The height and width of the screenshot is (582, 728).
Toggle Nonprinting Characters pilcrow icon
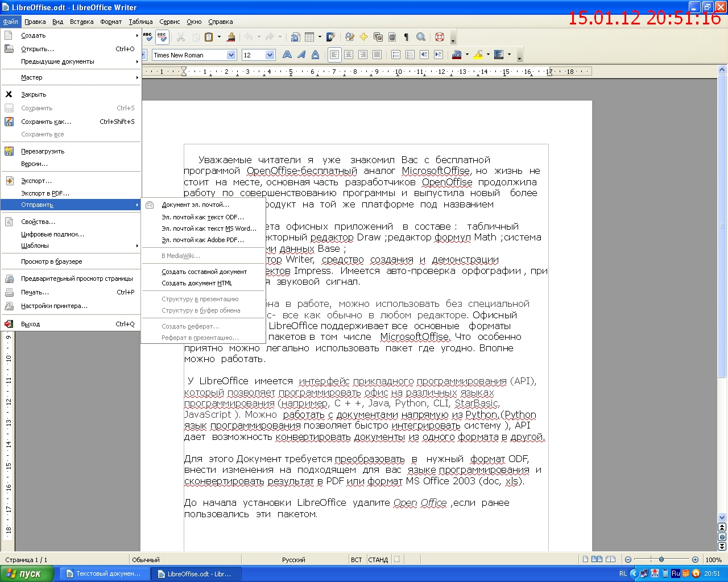[x=406, y=37]
